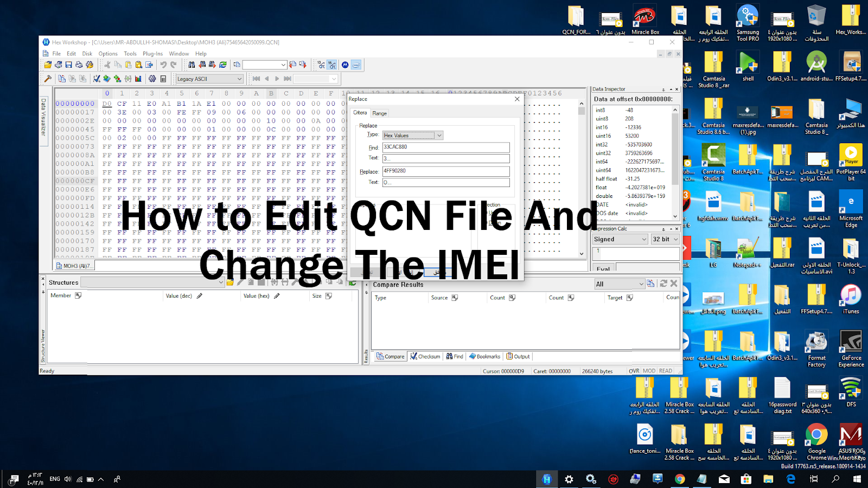Click the Checksum button in the results panel
868x488 pixels.
(425, 356)
